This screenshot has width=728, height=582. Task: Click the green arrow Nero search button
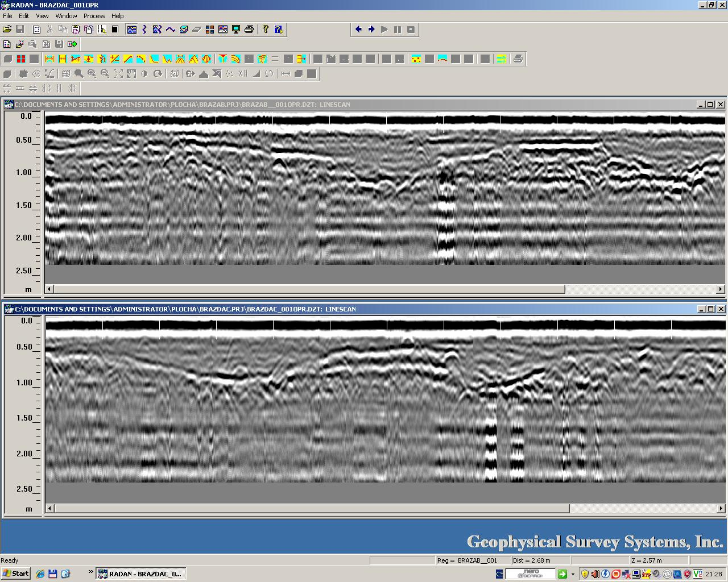(x=562, y=574)
